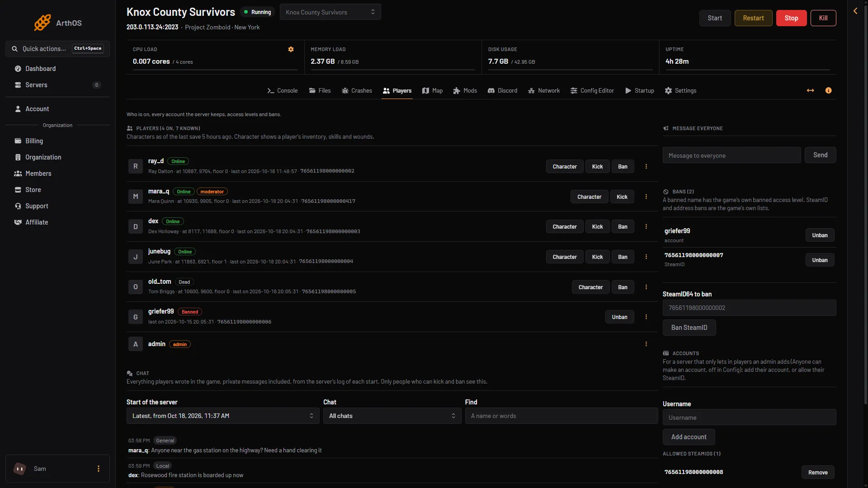Open more options for mara_q
Image resolution: width=868 pixels, height=488 pixels.
(646, 197)
